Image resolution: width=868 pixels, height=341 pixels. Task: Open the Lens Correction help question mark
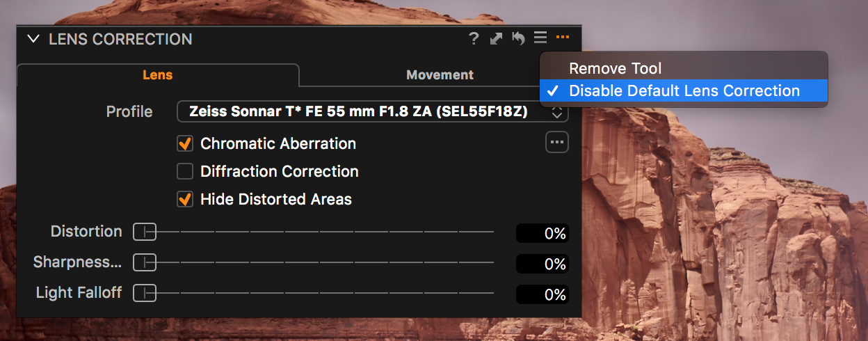point(474,39)
